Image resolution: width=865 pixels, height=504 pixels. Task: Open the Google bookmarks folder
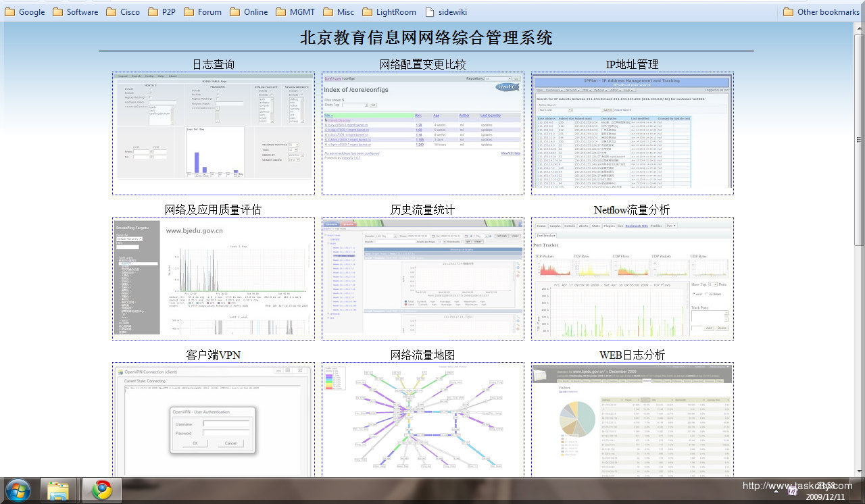click(x=25, y=11)
